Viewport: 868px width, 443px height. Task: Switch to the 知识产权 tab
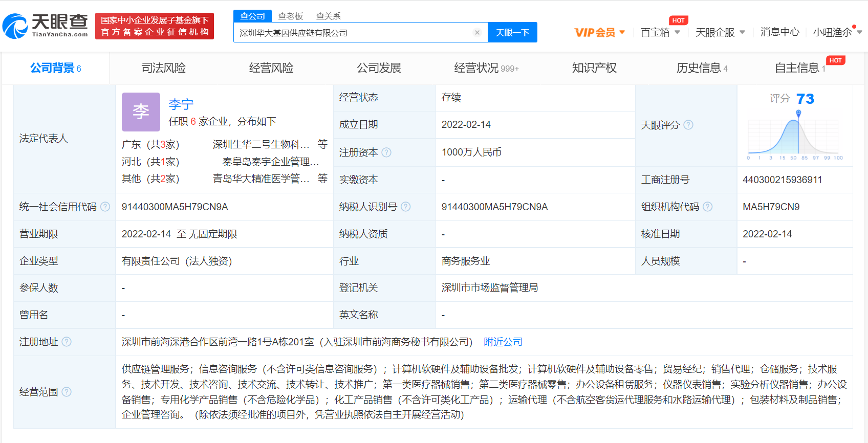(594, 68)
